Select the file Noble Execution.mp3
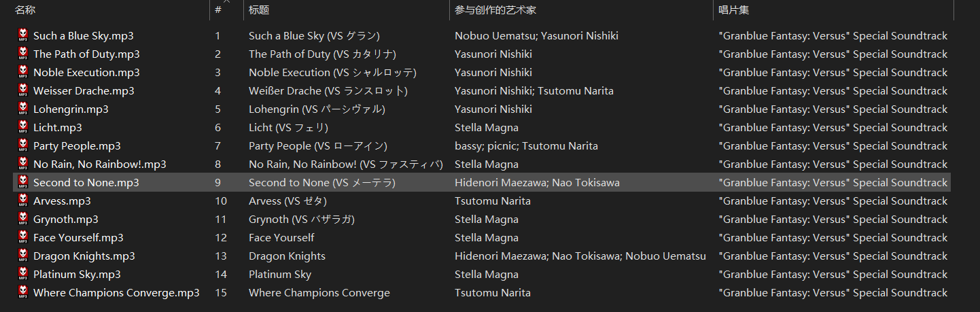980x312 pixels. (86, 72)
